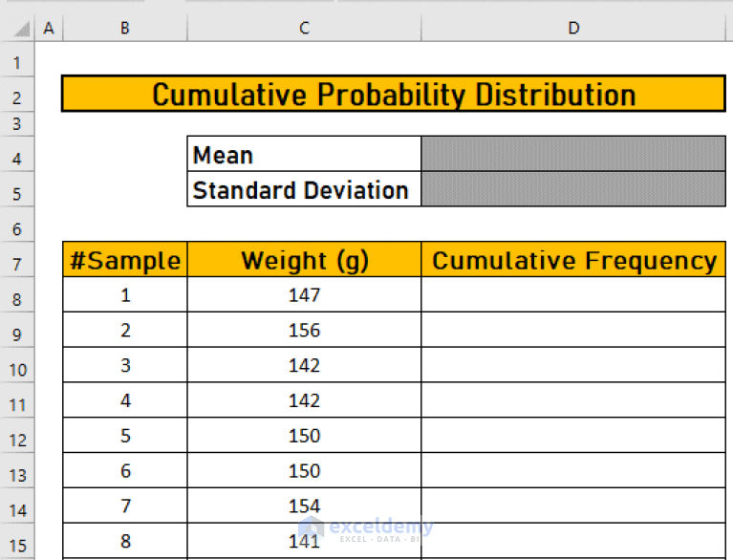Select the Standard Deviation label cell
The image size is (733, 560).
[304, 189]
